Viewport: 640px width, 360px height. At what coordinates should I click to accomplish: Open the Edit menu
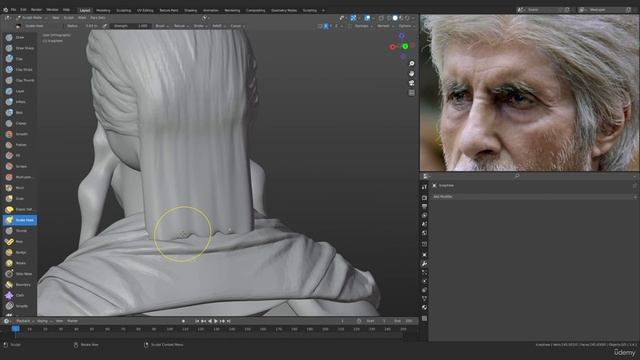point(23,10)
